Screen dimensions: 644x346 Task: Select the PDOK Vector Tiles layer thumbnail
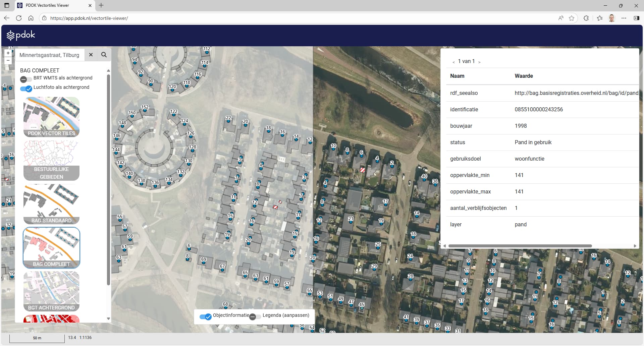[x=51, y=117]
